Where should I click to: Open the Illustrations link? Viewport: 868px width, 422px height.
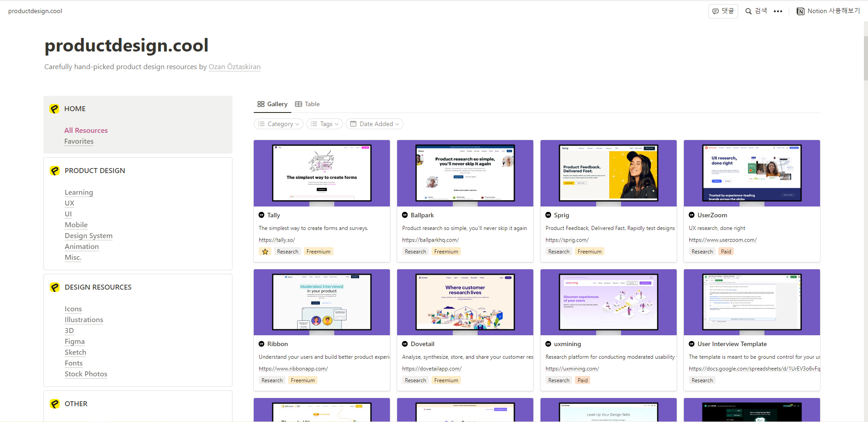coord(84,320)
